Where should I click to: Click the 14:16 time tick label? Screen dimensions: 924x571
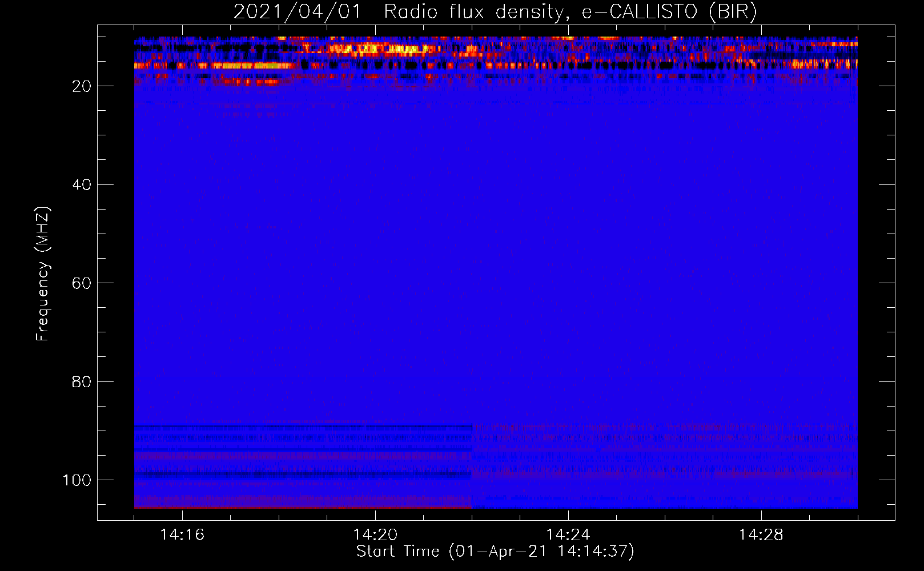(x=182, y=535)
